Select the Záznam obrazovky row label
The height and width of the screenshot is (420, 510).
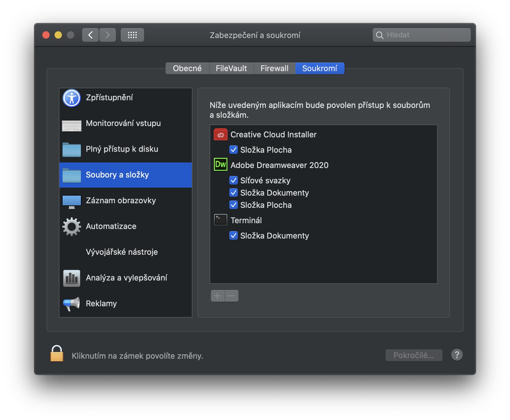[121, 200]
